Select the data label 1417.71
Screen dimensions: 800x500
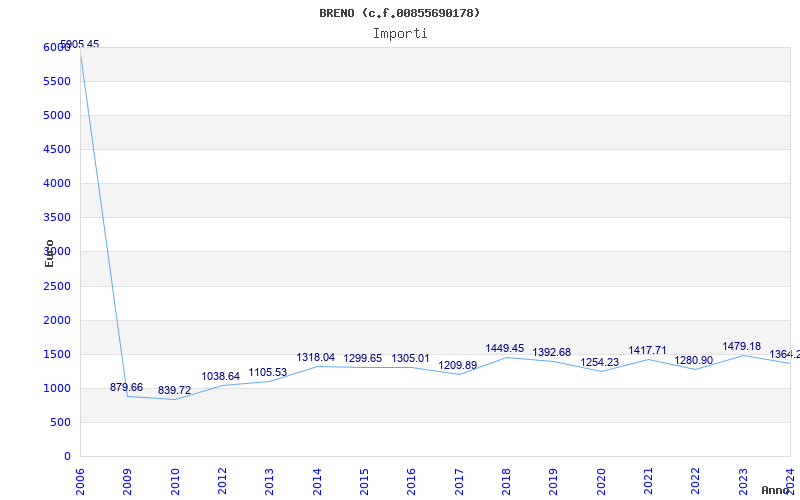pyautogui.click(x=647, y=351)
